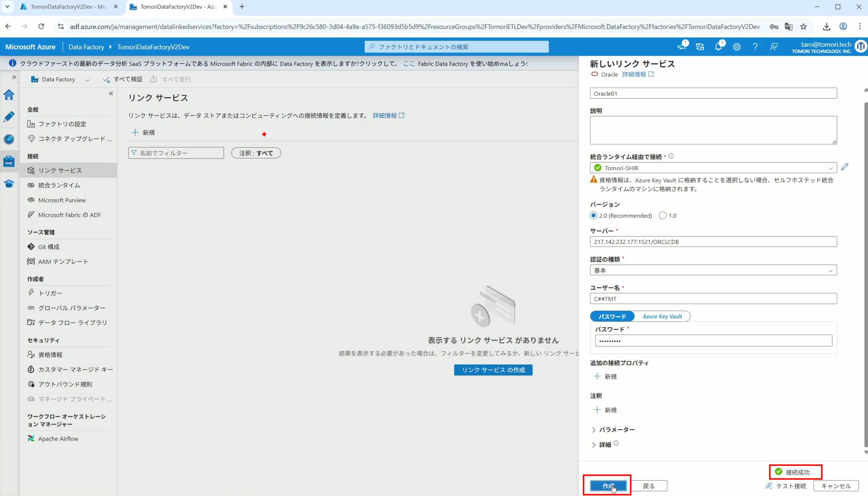Click the edit pencil beside Tomori-SHIR

[844, 167]
